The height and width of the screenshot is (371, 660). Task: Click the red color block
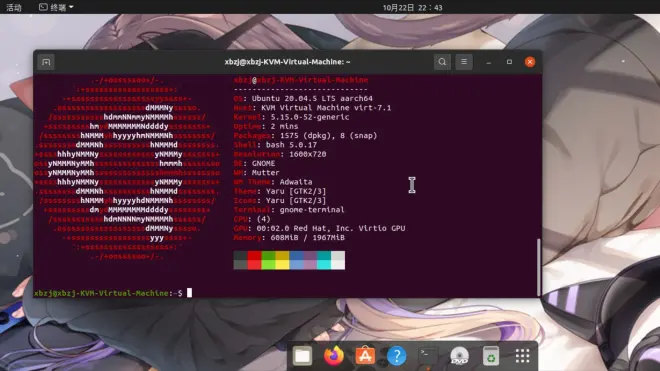[254, 260]
